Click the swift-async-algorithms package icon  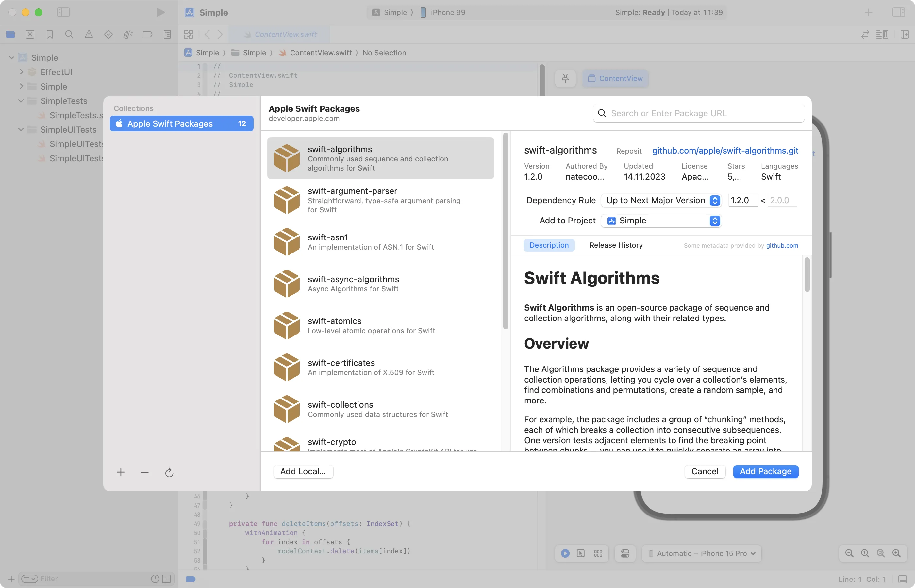[286, 284]
